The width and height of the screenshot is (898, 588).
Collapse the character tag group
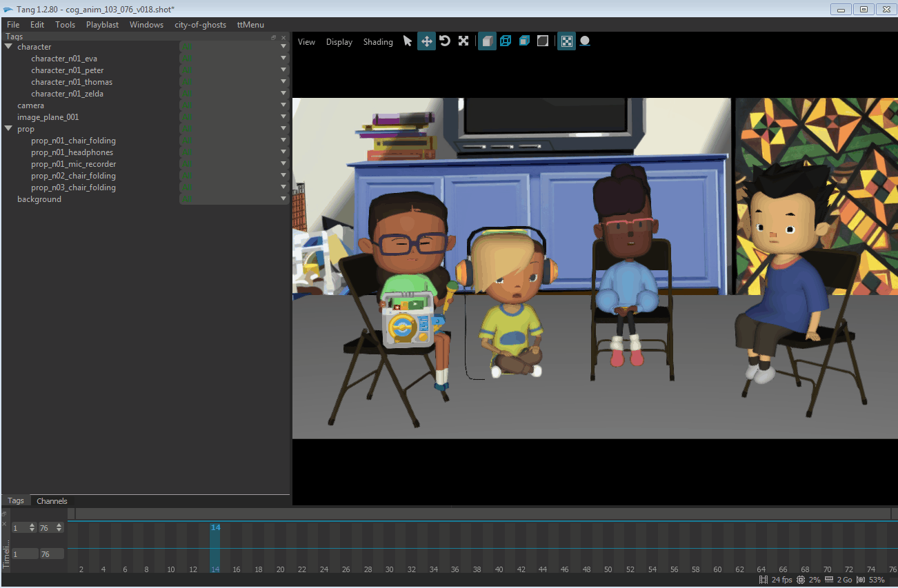[8, 47]
